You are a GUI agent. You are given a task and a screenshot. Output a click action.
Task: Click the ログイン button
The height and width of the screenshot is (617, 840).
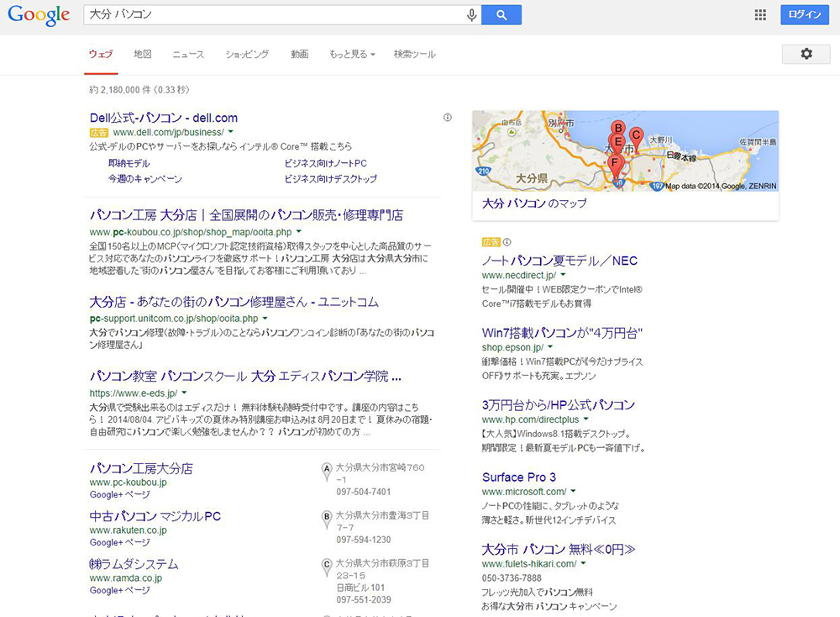pos(804,14)
